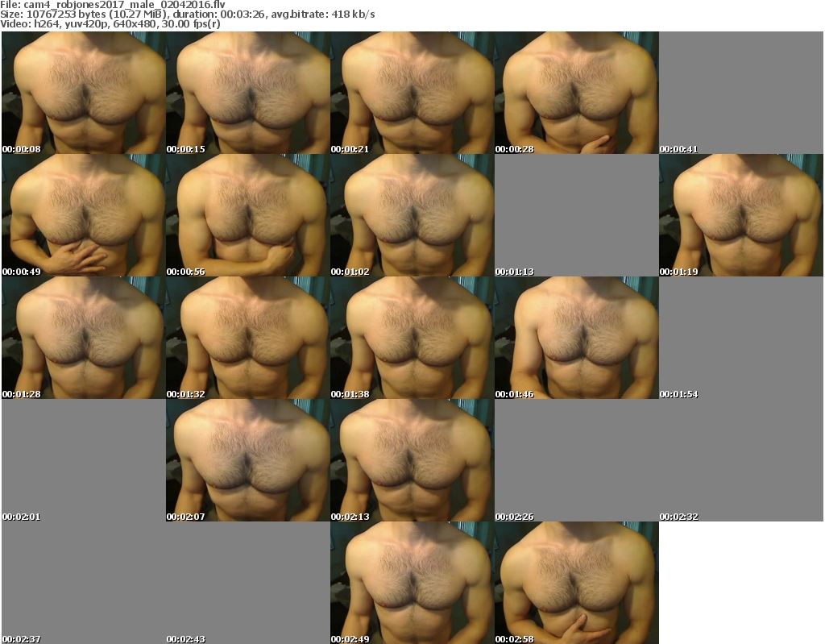
Task: Open the gray frame stamped 00:02:32
Action: click(x=741, y=460)
